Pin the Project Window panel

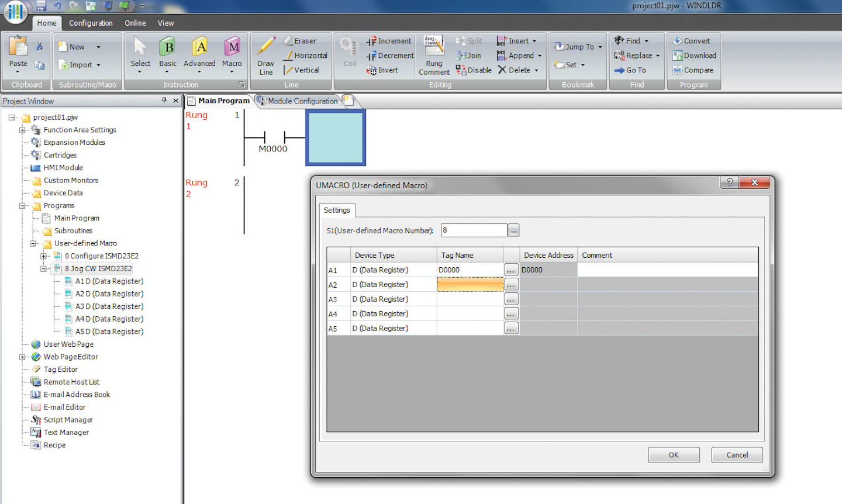click(x=164, y=101)
